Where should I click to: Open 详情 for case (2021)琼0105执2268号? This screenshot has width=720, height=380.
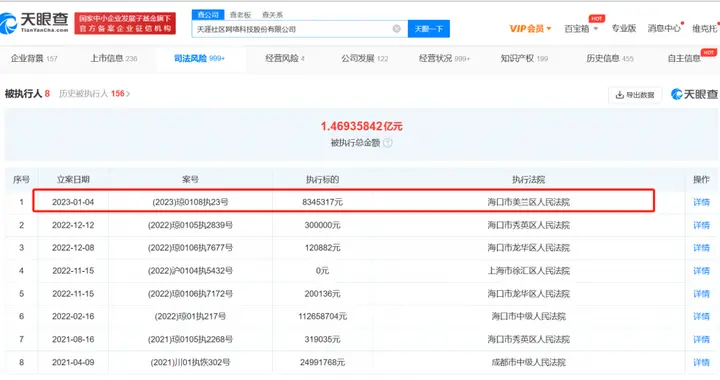(701, 339)
